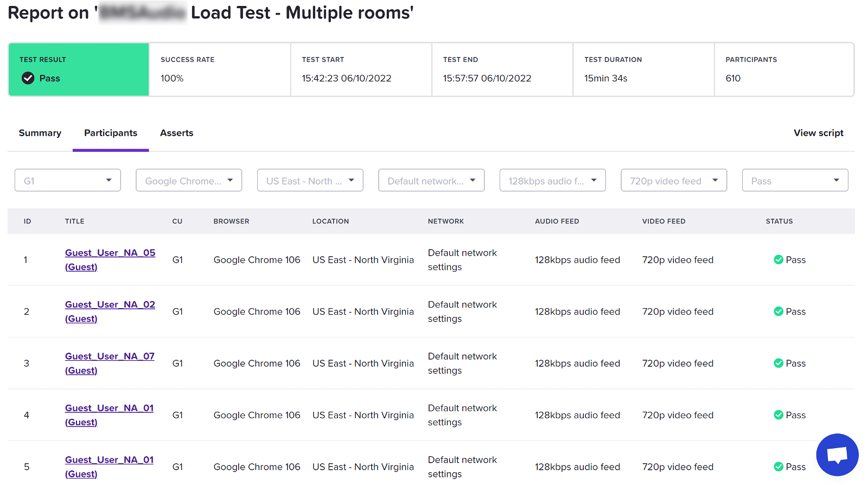
Task: Click green pass check icon for row 2
Action: point(778,311)
